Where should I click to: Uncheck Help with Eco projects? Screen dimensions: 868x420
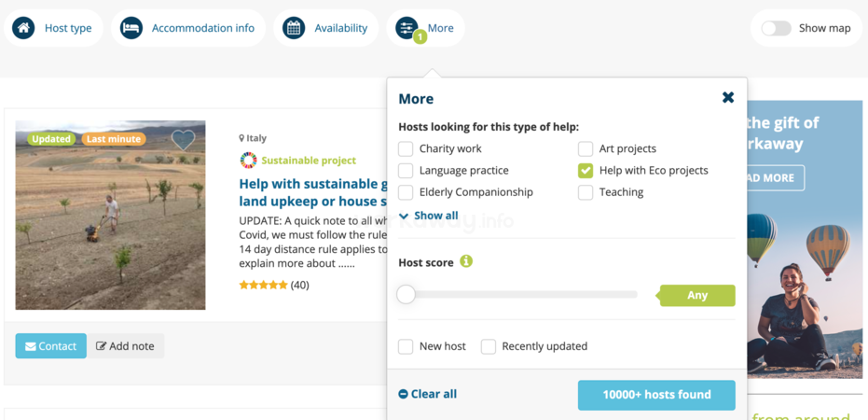click(x=586, y=171)
